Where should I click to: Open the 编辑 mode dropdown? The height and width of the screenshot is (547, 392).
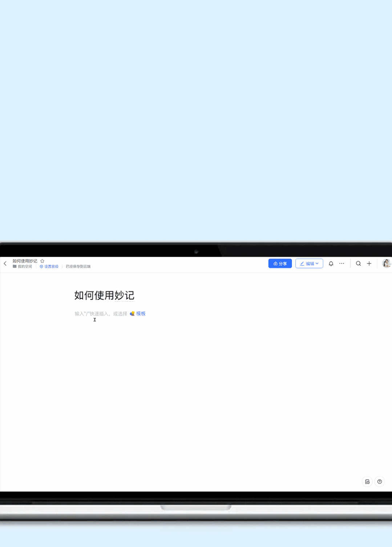point(309,264)
